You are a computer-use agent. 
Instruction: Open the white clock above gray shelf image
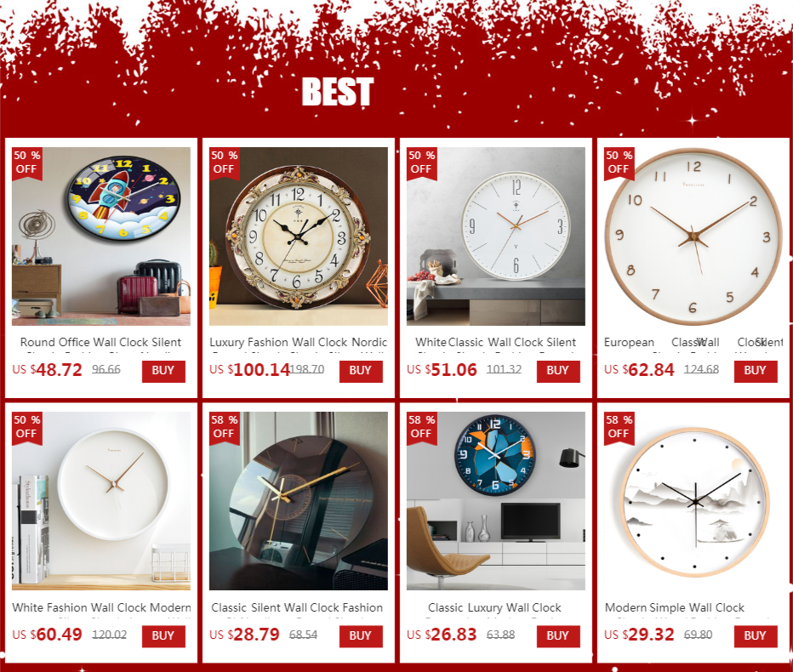point(495,236)
